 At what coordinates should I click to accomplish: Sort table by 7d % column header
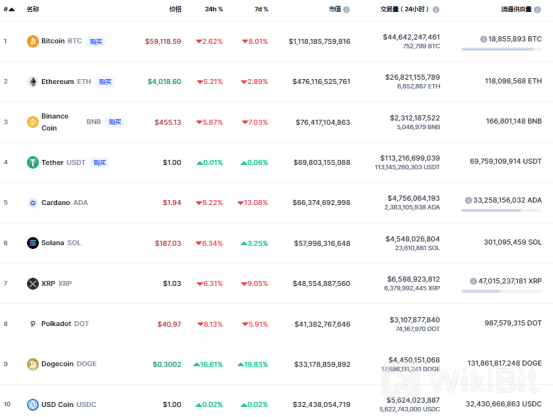pos(261,9)
